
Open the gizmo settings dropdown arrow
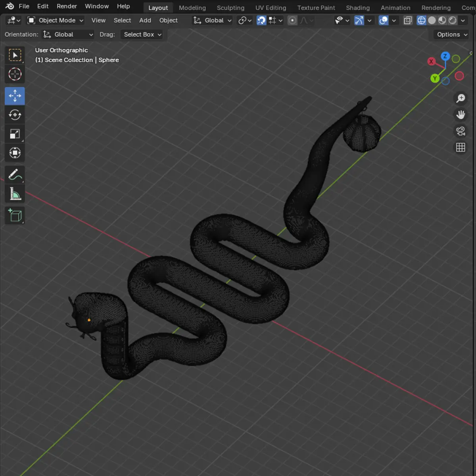369,20
